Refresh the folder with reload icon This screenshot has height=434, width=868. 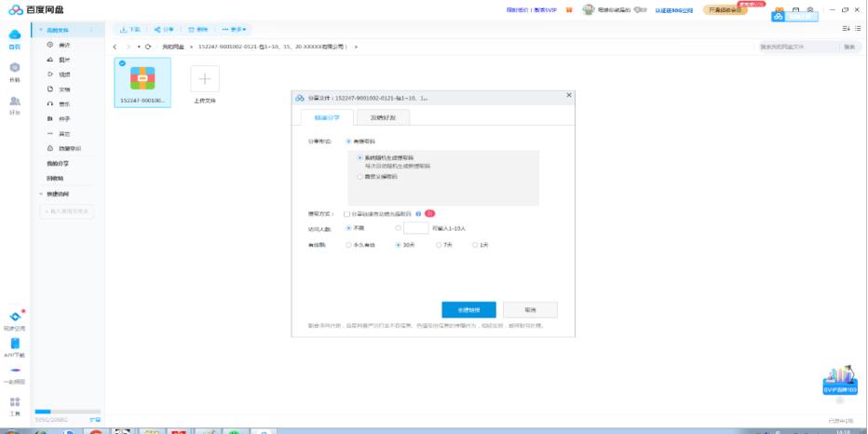tap(148, 47)
